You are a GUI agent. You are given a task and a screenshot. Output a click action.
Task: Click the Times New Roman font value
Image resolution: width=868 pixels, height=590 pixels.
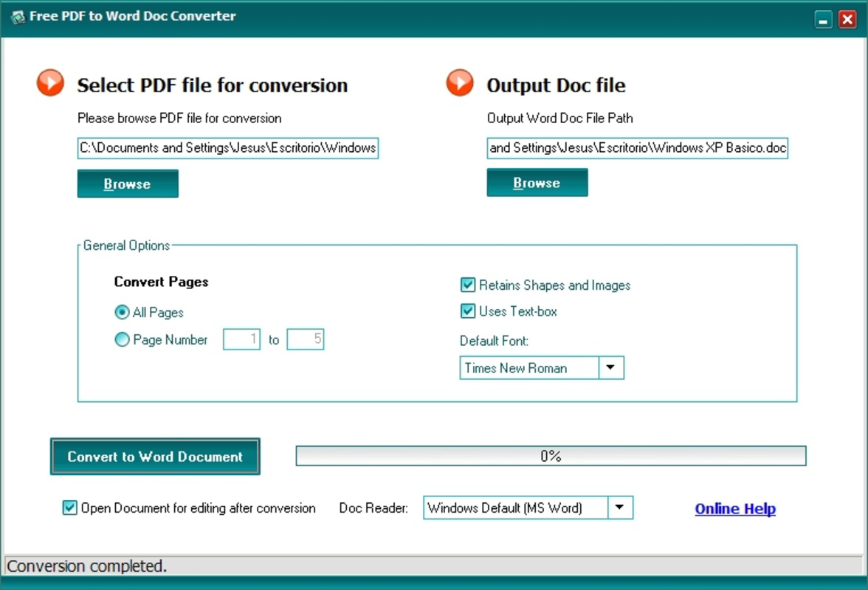click(x=515, y=368)
